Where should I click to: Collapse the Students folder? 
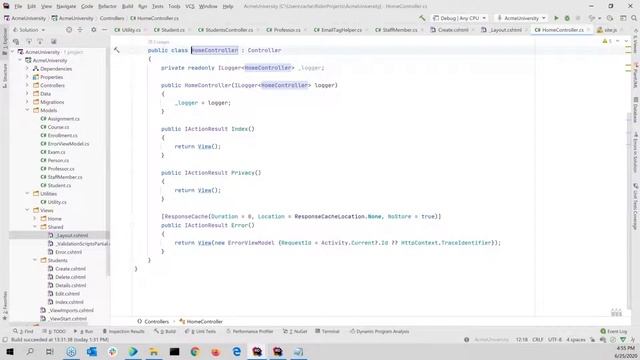[35, 260]
